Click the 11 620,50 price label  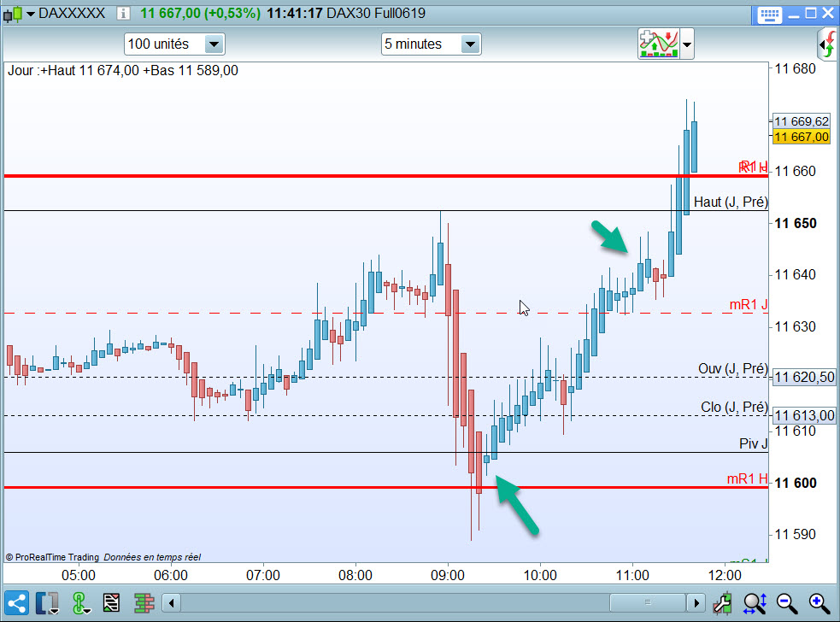pos(804,377)
